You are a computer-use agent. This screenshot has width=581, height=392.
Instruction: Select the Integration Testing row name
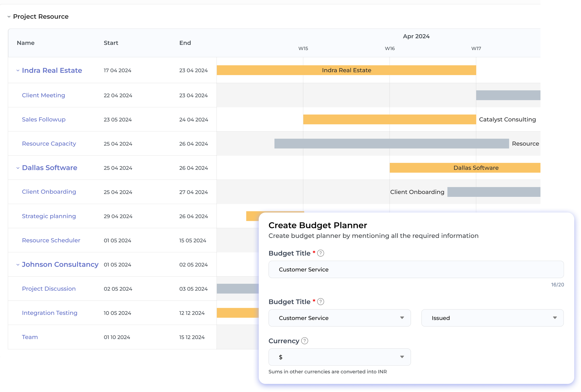49,313
